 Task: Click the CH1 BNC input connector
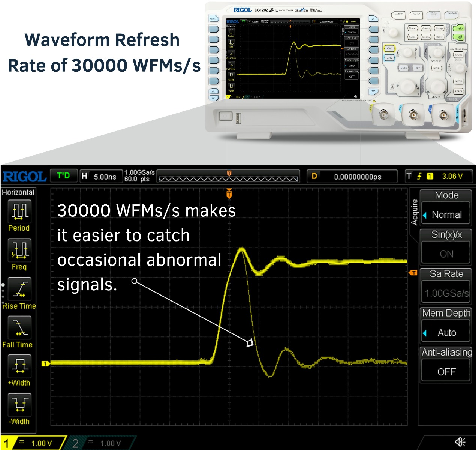[383, 114]
